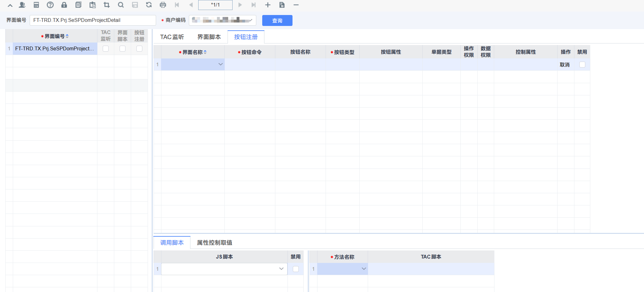Print with the printer icon
Screen dimensions: 644x292
(163, 5)
